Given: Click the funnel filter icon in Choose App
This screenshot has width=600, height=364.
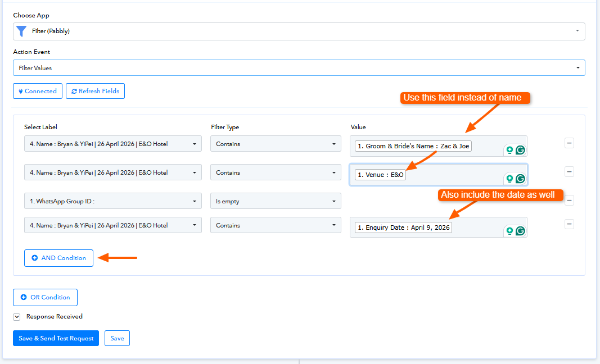Looking at the screenshot, I should pyautogui.click(x=22, y=31).
